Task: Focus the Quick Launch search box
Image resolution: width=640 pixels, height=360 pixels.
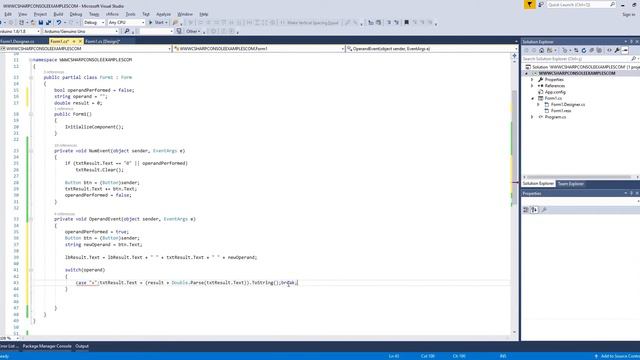Action: coord(581,4)
